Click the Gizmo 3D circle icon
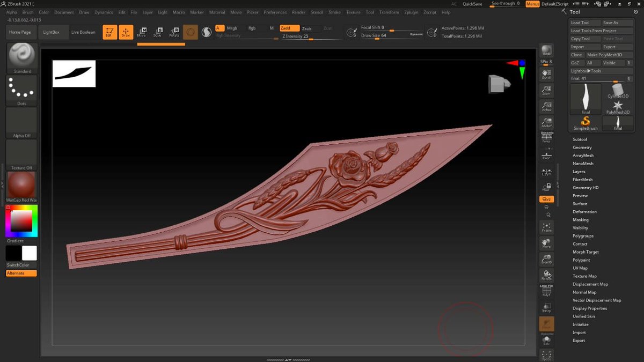The height and width of the screenshot is (362, 644). (x=190, y=32)
